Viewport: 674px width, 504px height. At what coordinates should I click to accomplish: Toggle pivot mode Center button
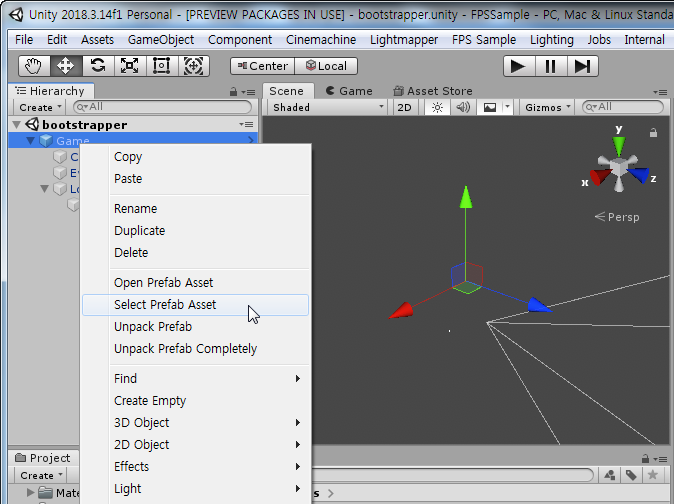263,66
